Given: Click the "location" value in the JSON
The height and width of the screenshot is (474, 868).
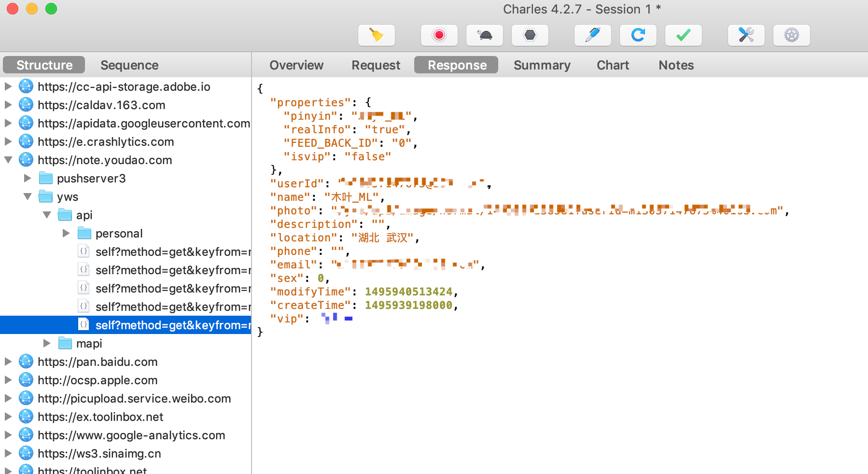Looking at the screenshot, I should click(382, 237).
